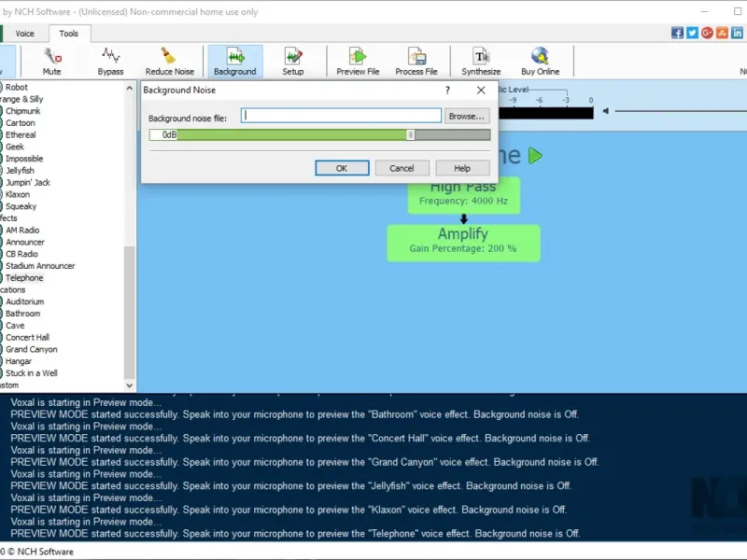Click the voice list scrollbar thumb

click(129, 312)
